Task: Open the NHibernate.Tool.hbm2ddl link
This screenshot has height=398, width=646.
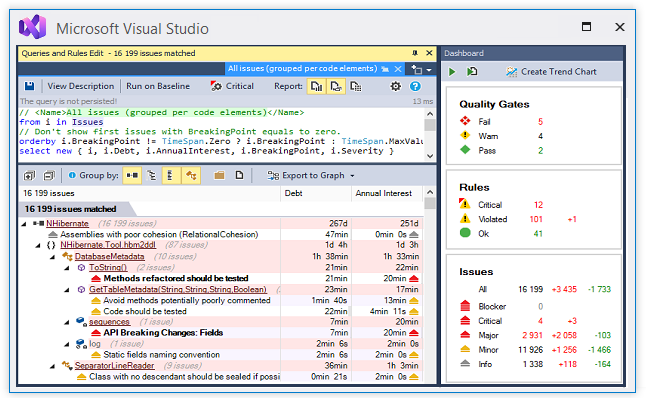Action: coord(108,245)
